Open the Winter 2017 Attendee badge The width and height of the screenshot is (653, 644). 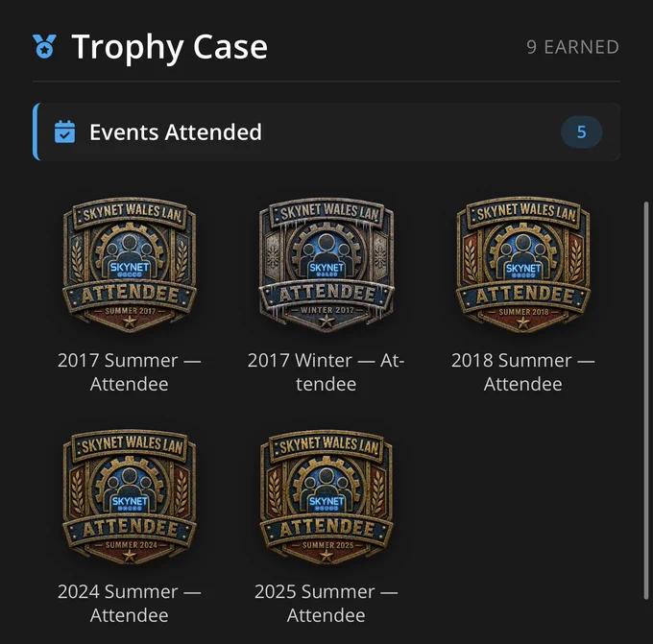[326, 265]
